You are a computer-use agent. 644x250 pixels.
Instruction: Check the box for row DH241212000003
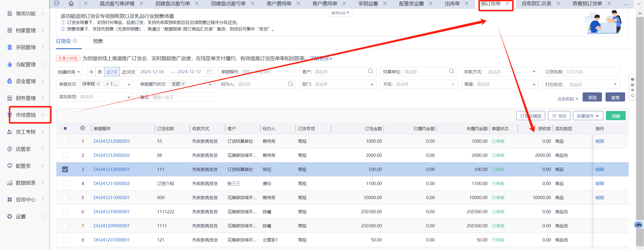tap(65, 141)
